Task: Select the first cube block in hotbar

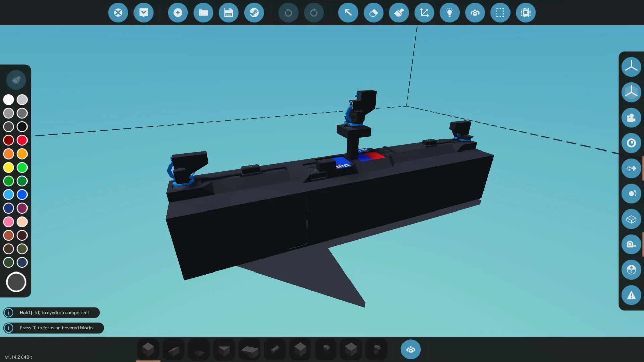Action: 148,349
